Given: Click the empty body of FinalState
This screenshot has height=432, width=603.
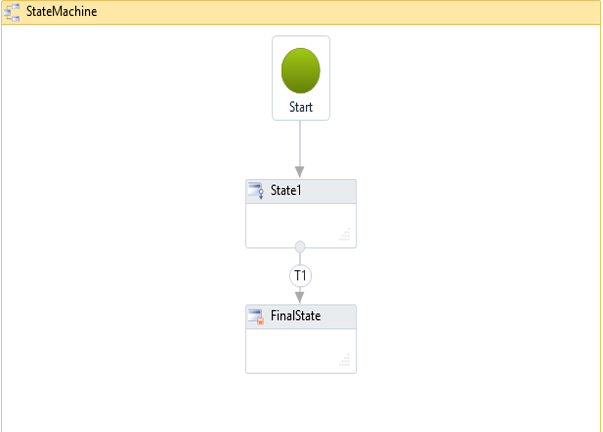Looking at the screenshot, I should [x=295, y=350].
